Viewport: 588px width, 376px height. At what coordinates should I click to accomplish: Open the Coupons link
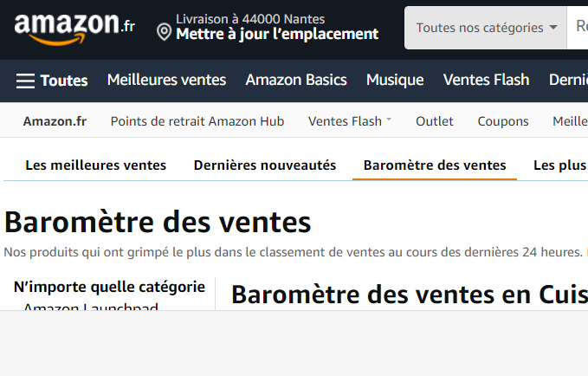503,121
